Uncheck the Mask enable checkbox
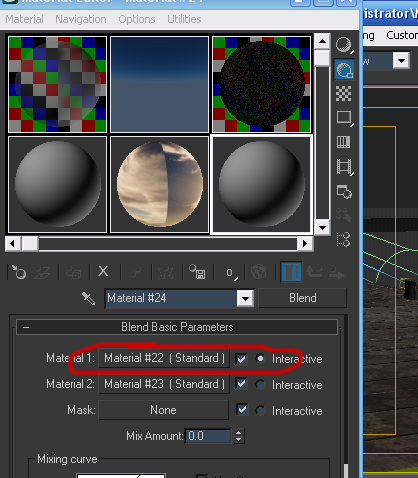418x478 pixels. 241,410
